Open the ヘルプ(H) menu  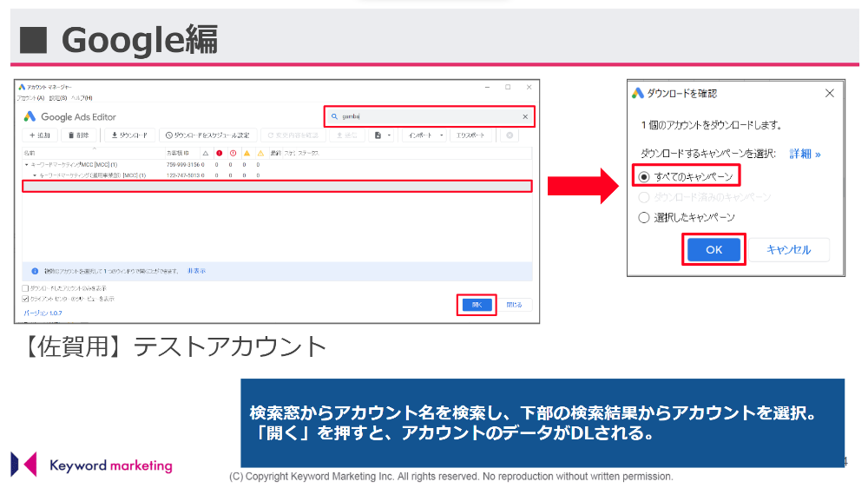pyautogui.click(x=82, y=98)
